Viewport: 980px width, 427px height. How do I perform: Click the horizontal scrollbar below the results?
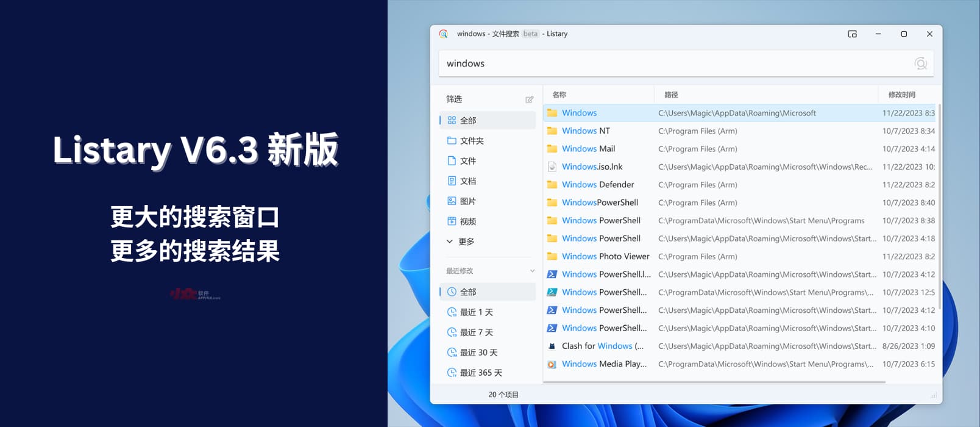pos(714,382)
